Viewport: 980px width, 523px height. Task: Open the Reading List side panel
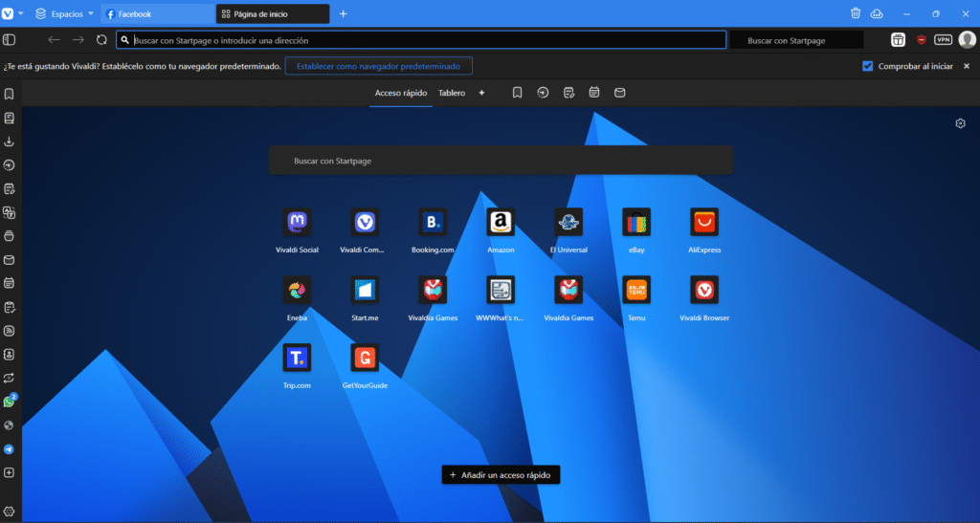pyautogui.click(x=9, y=118)
